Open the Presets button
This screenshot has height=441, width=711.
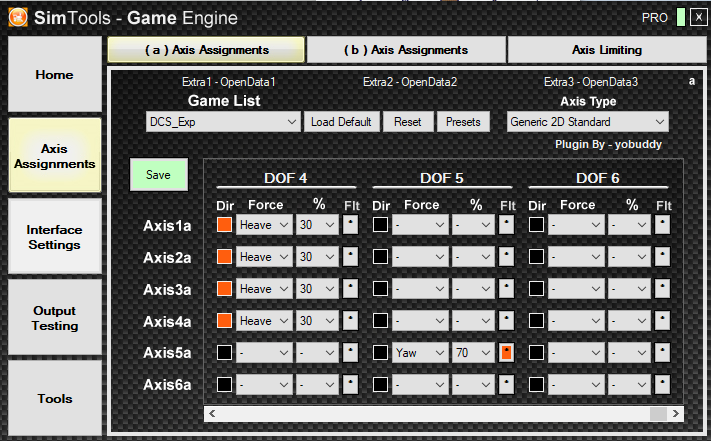point(463,122)
